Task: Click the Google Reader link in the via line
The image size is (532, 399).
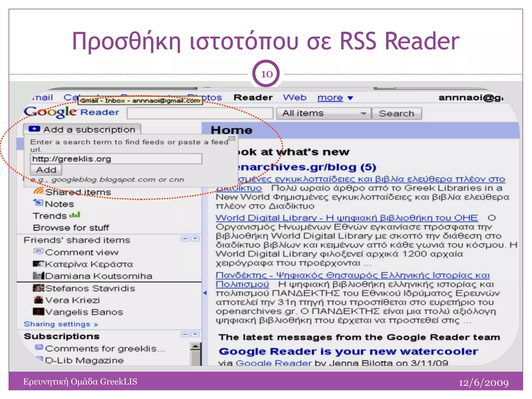Action: 274,363
